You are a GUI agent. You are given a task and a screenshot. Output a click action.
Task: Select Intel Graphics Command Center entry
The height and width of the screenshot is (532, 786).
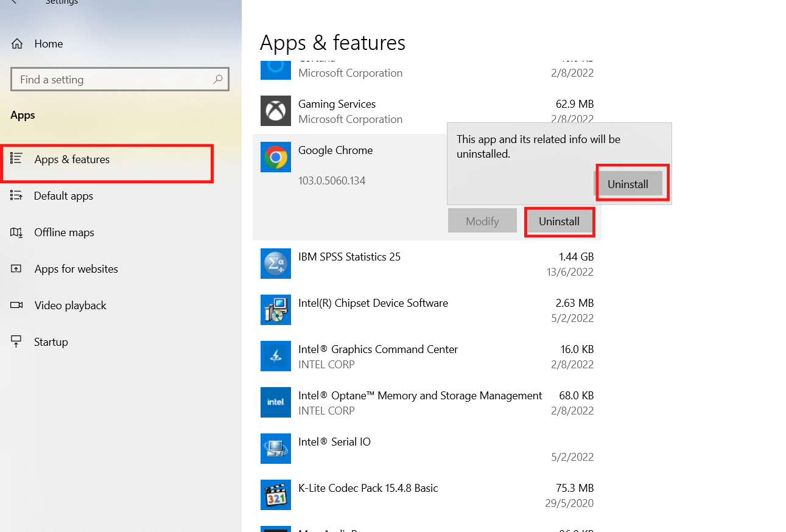click(x=378, y=349)
